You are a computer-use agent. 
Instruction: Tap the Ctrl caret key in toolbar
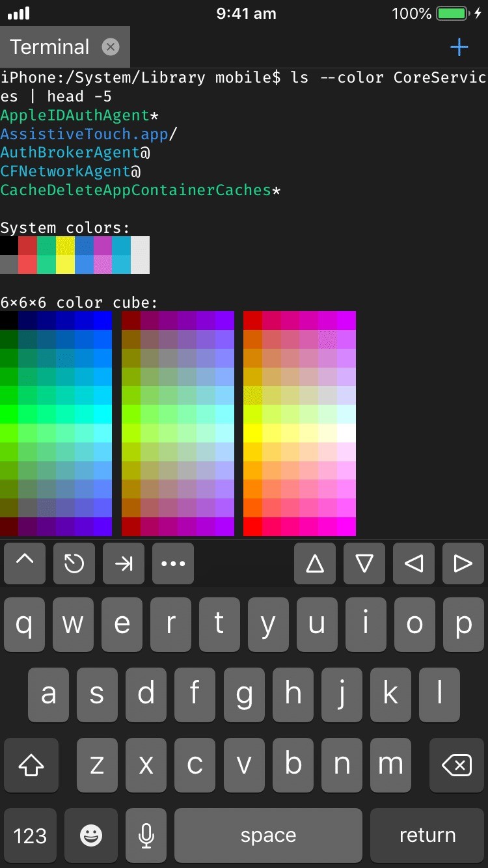[x=25, y=563]
